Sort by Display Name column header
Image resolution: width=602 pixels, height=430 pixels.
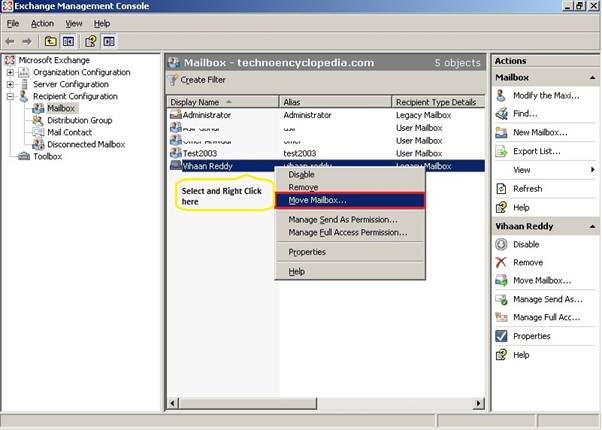(223, 102)
